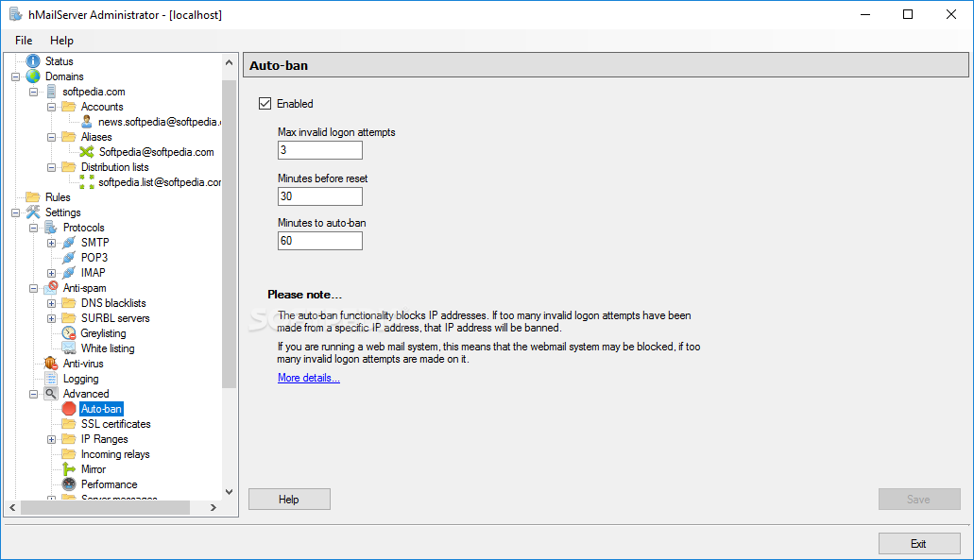The width and height of the screenshot is (974, 560).
Task: Click the POP3 plug icon
Action: click(x=69, y=257)
